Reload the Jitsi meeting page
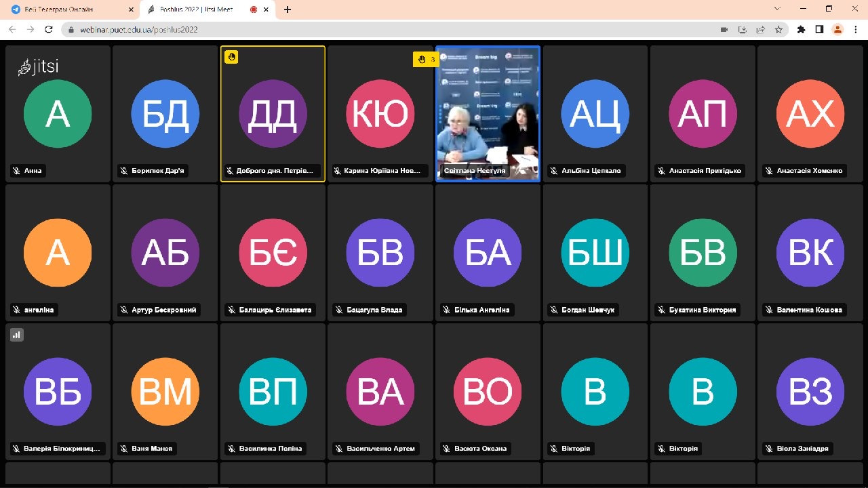Screen dimensions: 868x488 (x=48, y=30)
